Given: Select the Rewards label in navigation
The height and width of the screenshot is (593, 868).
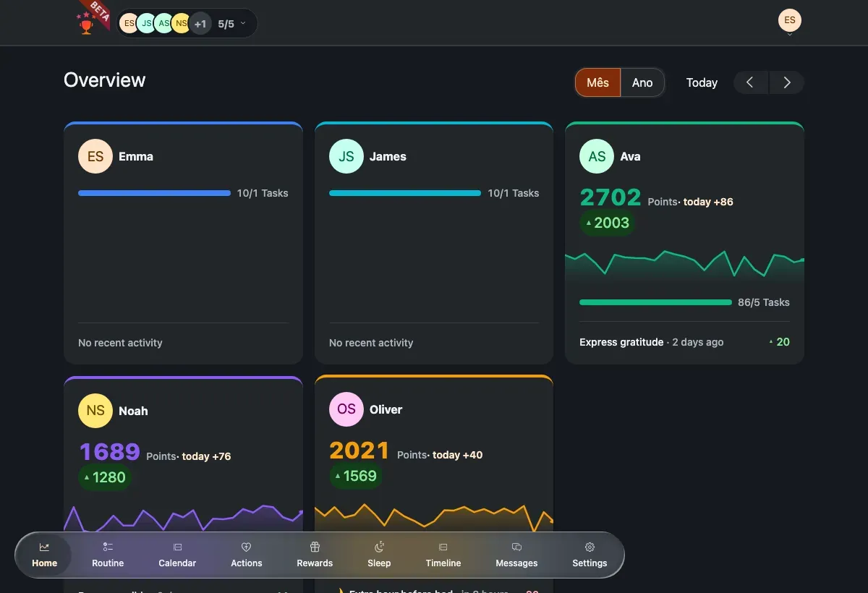Looking at the screenshot, I should [315, 563].
